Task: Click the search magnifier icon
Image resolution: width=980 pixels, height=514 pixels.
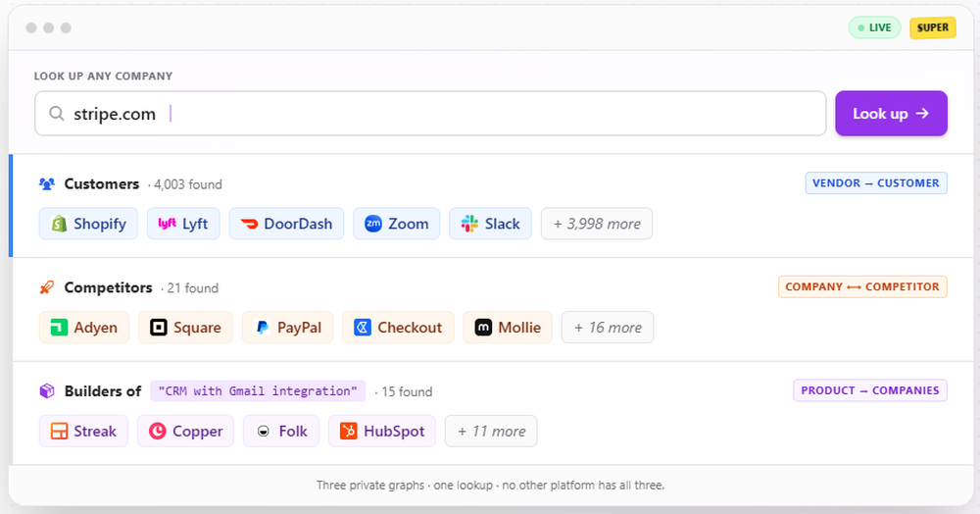Action: click(x=56, y=113)
